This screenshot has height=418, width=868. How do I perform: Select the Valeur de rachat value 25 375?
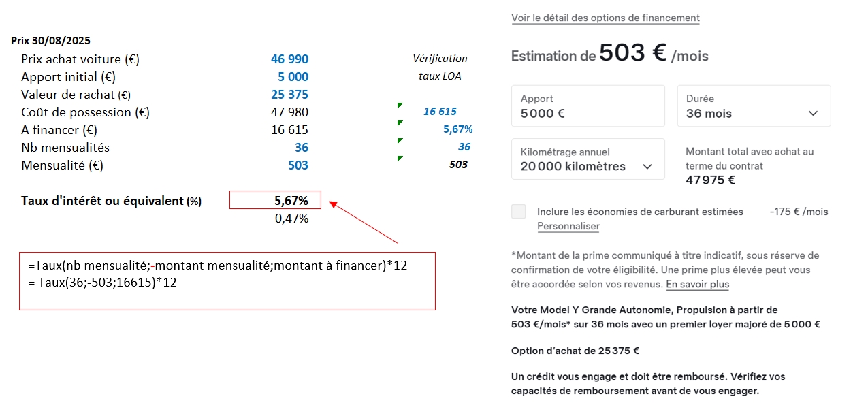point(289,95)
